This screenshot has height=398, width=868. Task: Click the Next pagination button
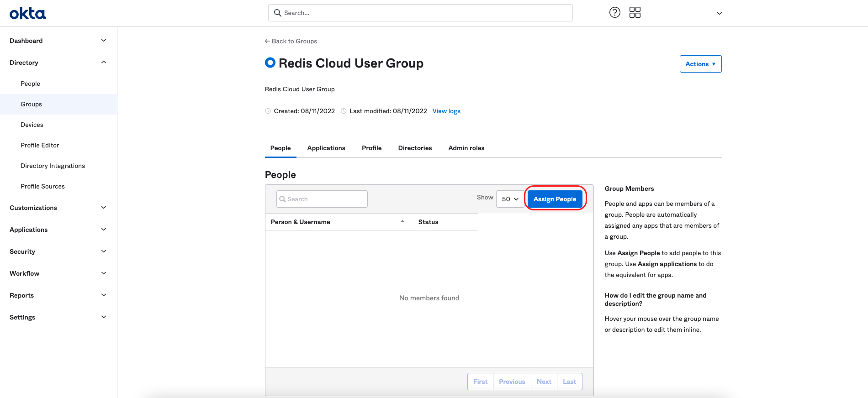click(x=544, y=382)
